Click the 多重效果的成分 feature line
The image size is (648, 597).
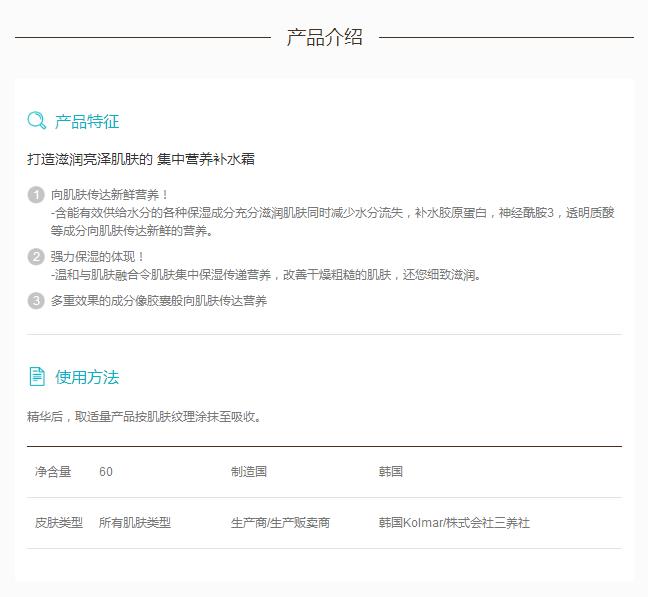[x=159, y=301]
